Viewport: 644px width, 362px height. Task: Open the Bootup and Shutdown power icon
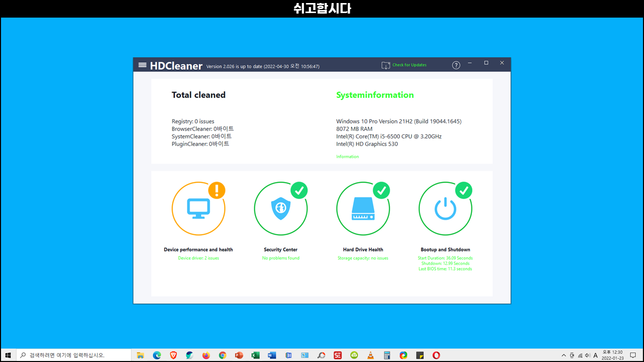click(445, 208)
